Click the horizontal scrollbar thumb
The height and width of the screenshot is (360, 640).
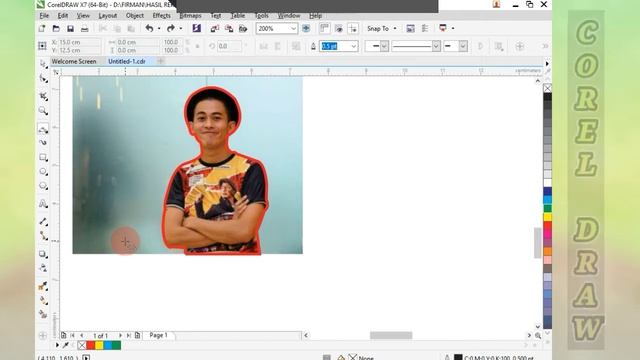coord(391,336)
